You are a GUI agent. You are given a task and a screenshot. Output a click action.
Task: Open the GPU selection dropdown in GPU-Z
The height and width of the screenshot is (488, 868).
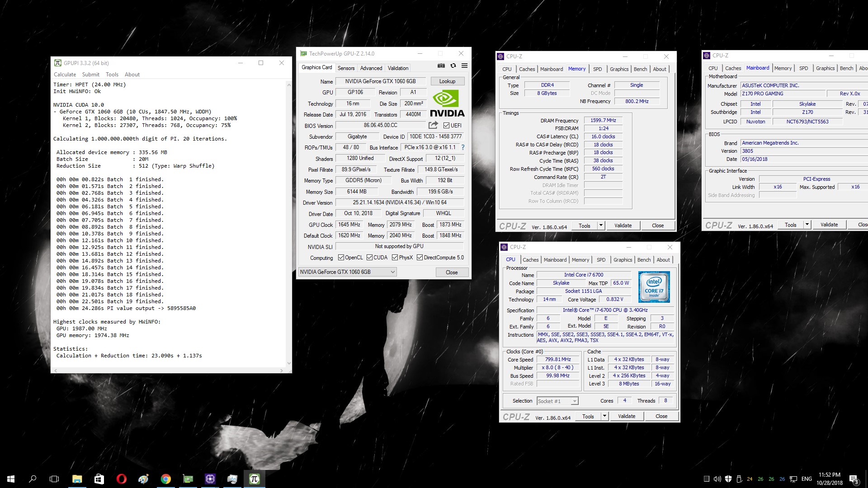(x=347, y=272)
